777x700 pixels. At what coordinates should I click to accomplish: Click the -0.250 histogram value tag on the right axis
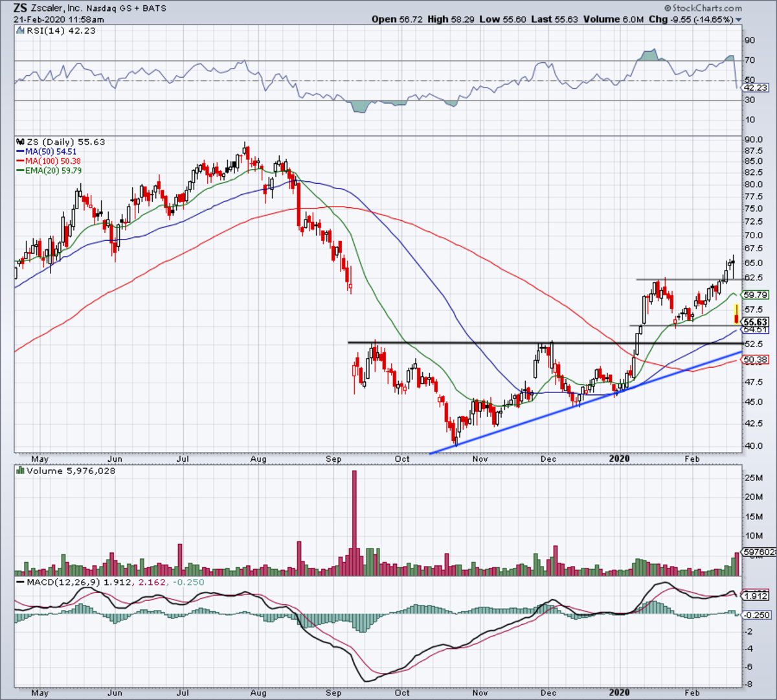pos(757,615)
